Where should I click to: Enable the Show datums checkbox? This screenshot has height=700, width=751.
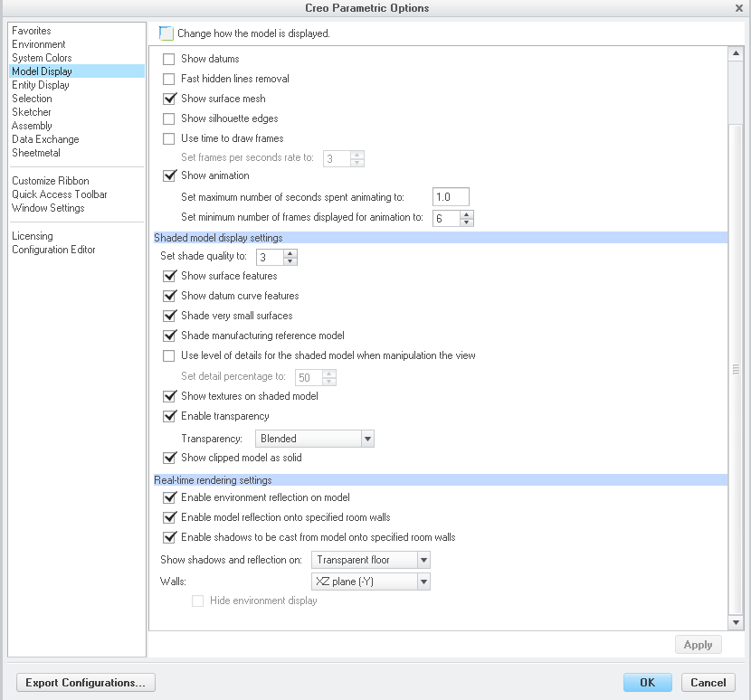point(168,59)
